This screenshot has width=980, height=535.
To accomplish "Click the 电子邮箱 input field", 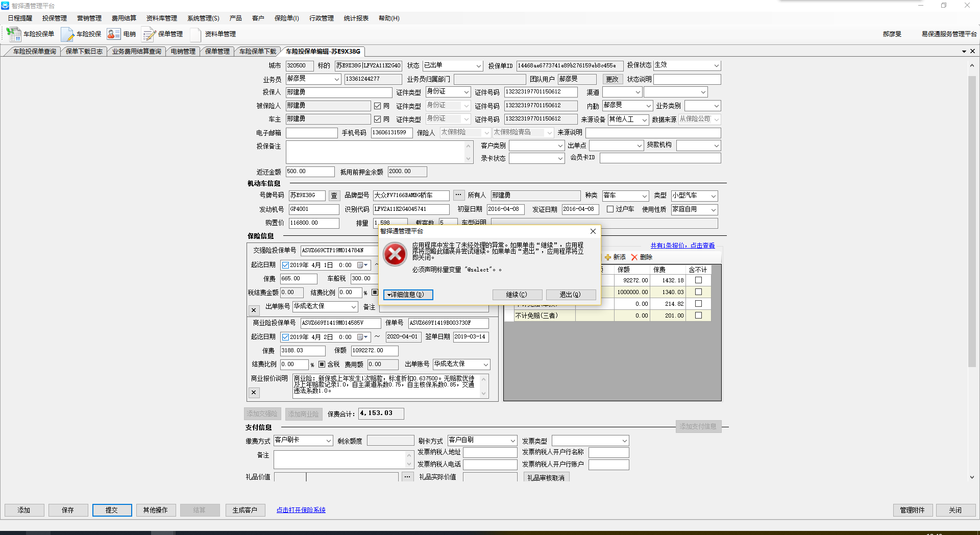I will coord(311,133).
